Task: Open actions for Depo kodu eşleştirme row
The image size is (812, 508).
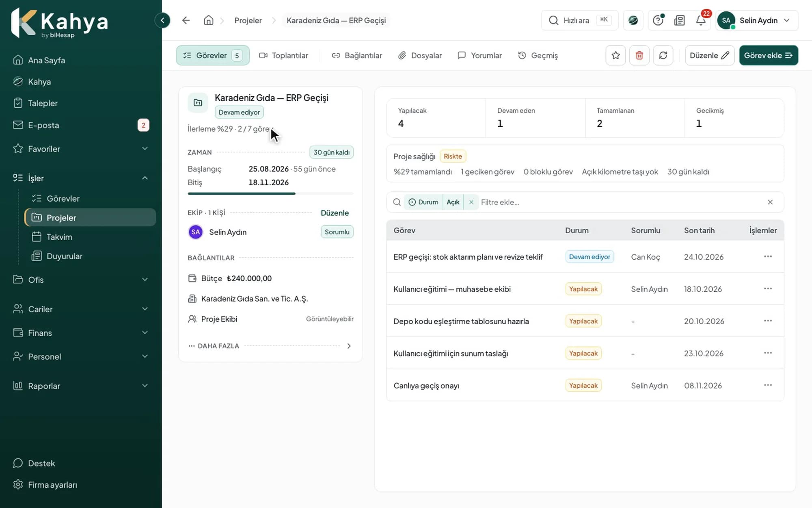Action: [767, 321]
